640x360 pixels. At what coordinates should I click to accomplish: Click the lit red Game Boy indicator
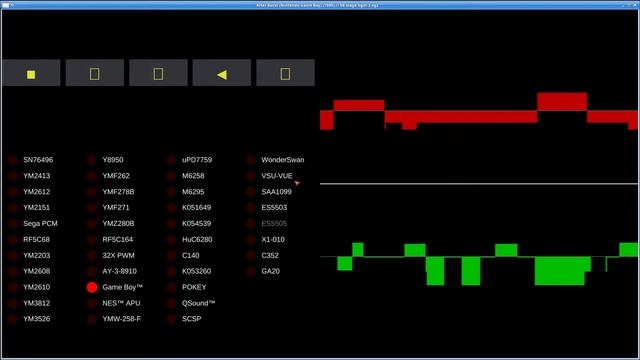point(92,287)
